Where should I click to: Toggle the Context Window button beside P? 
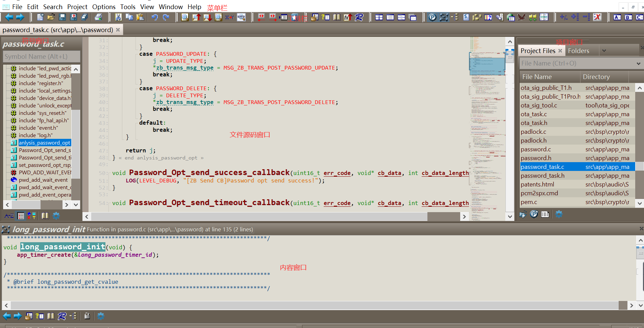click(444, 17)
